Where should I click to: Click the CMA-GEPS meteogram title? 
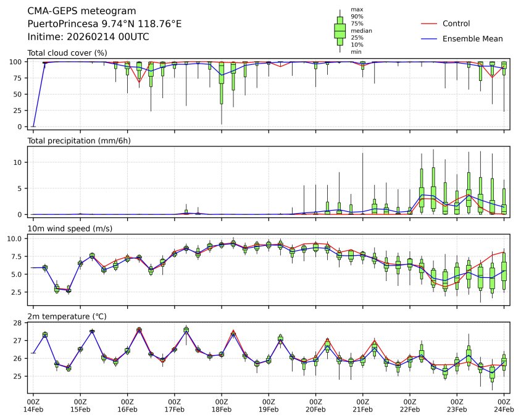point(82,11)
